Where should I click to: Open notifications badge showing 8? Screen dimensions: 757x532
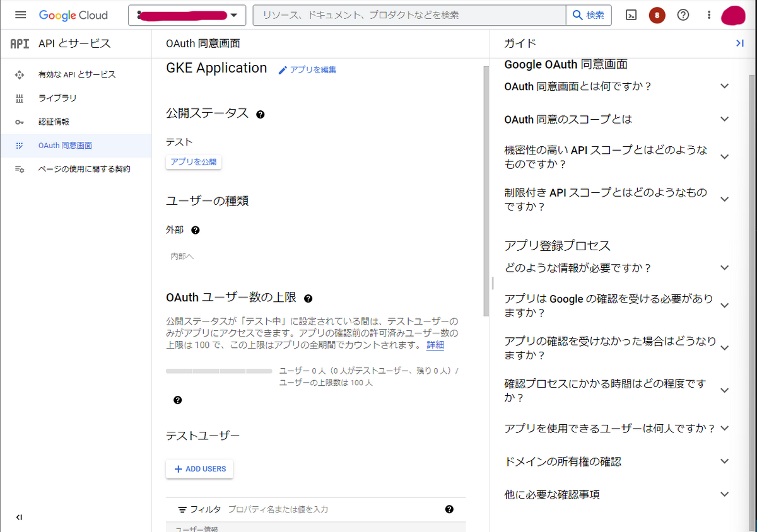click(657, 15)
